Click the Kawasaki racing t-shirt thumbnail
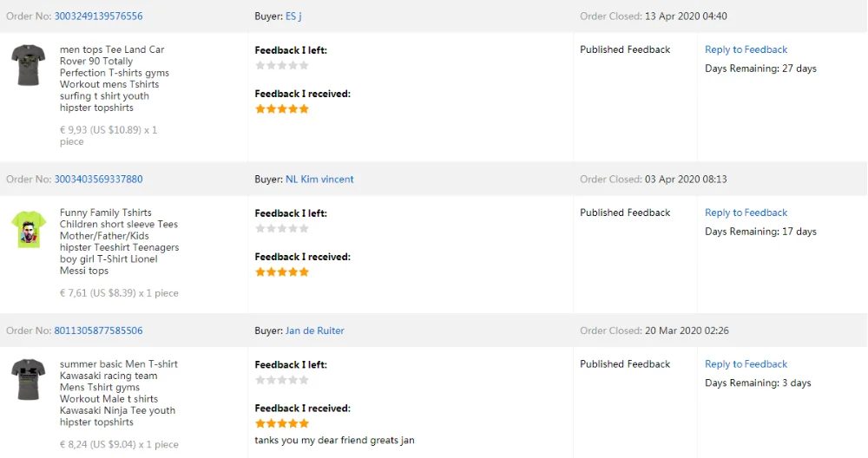The width and height of the screenshot is (868, 458). click(30, 379)
